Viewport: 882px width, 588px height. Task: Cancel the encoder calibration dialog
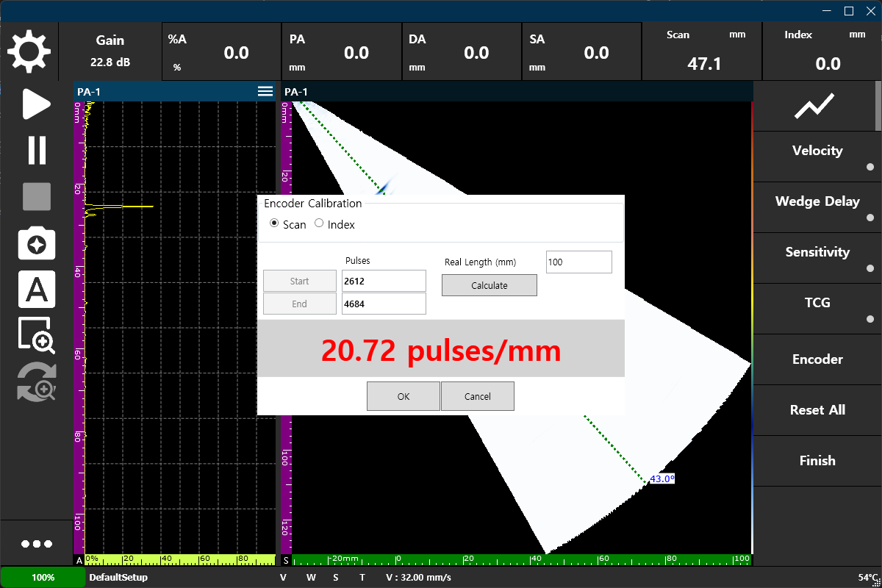pyautogui.click(x=478, y=396)
